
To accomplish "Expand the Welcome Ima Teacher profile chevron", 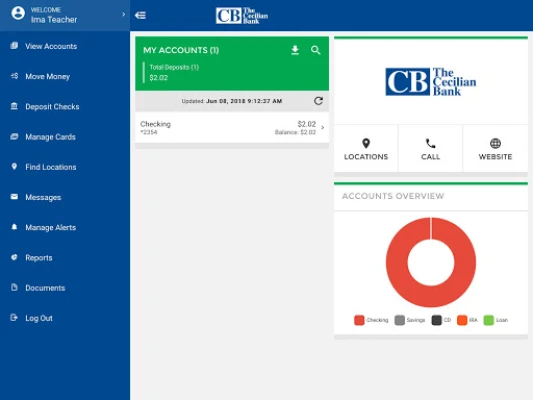I will point(123,14).
